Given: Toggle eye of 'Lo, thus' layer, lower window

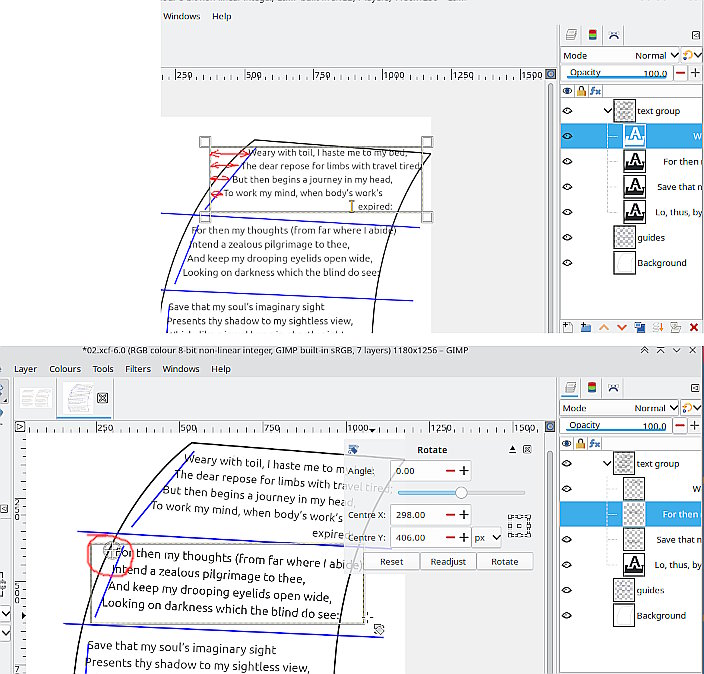Looking at the screenshot, I should pos(567,565).
